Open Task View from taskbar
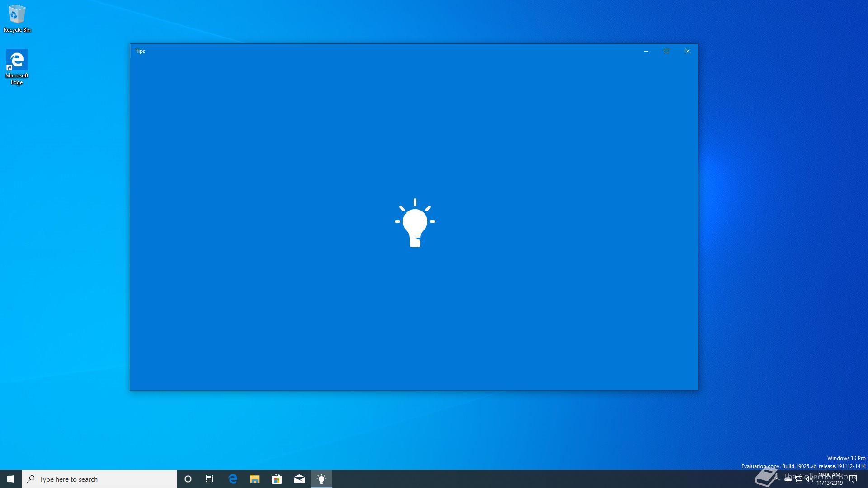Screen dimensions: 868x488 210,479
